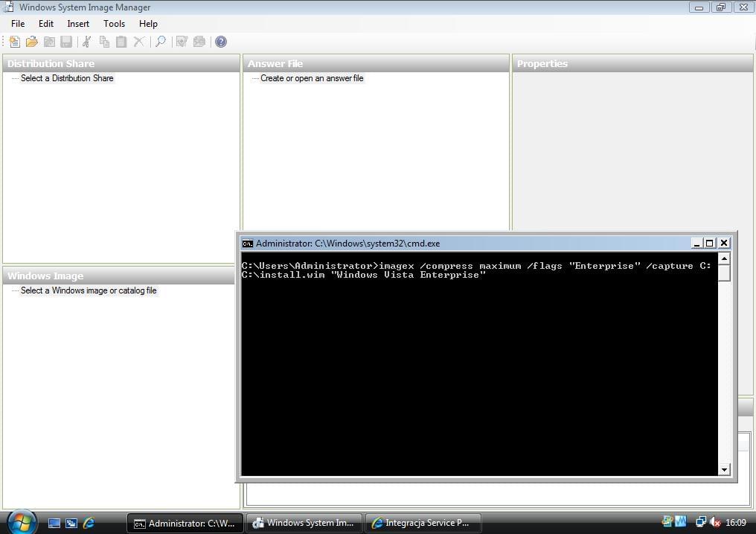The image size is (756, 534).
Task: Select 'Select a Windows image or catalog file'
Action: tap(89, 290)
